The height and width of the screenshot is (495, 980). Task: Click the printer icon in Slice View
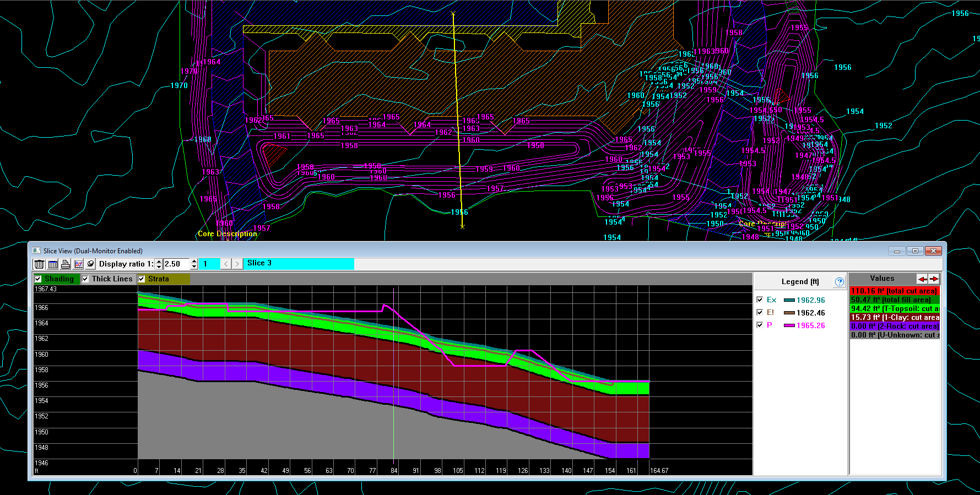point(66,264)
